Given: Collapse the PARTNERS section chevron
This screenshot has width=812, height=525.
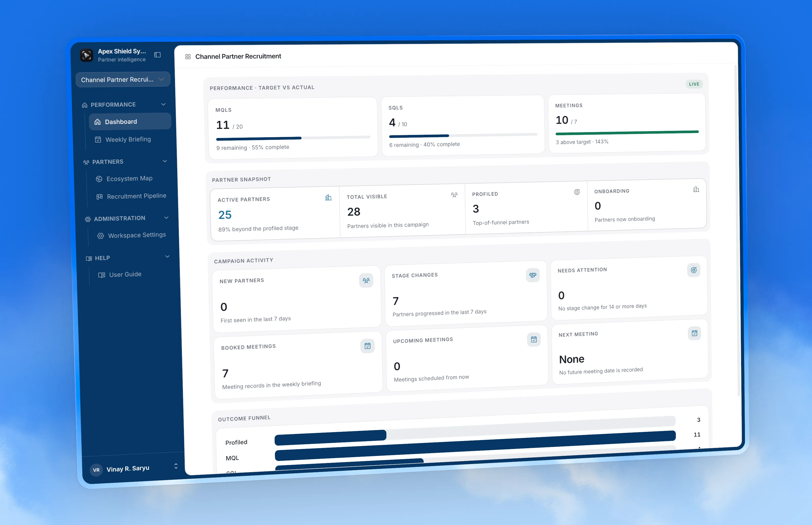Looking at the screenshot, I should tap(165, 161).
